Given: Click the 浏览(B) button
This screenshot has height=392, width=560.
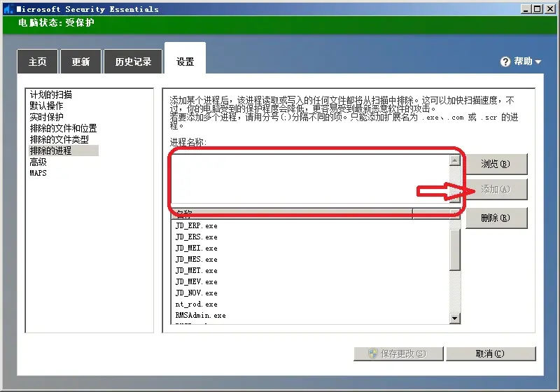Looking at the screenshot, I should [496, 164].
